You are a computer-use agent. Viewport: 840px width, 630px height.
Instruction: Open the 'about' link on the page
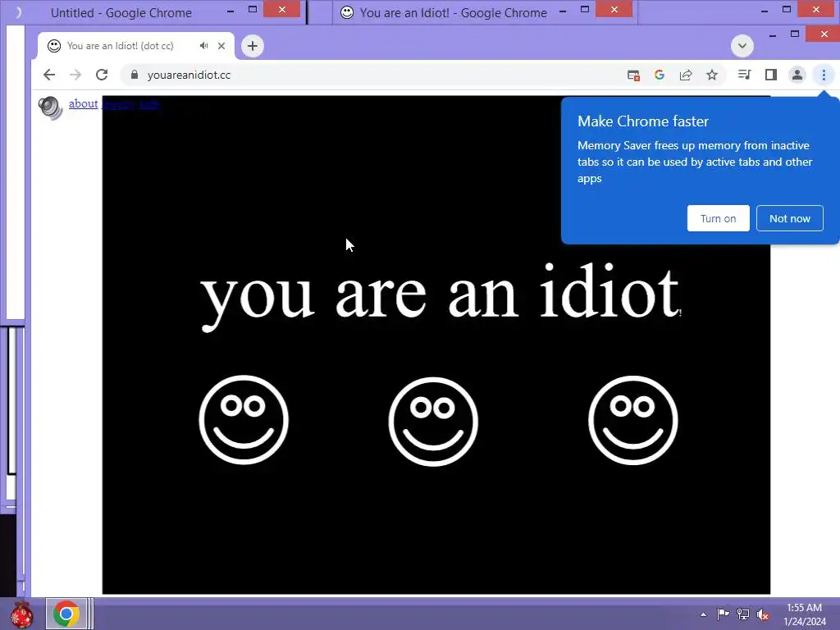pos(83,103)
